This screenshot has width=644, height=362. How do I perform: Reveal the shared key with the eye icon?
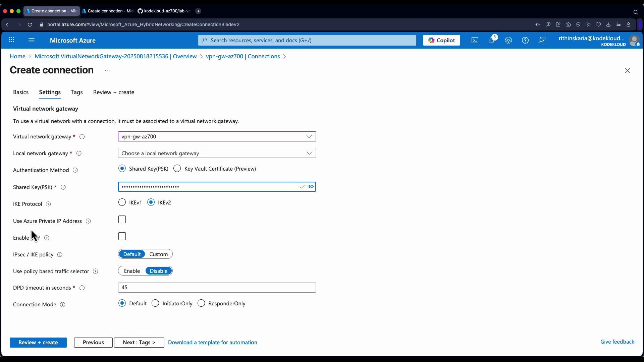point(311,187)
